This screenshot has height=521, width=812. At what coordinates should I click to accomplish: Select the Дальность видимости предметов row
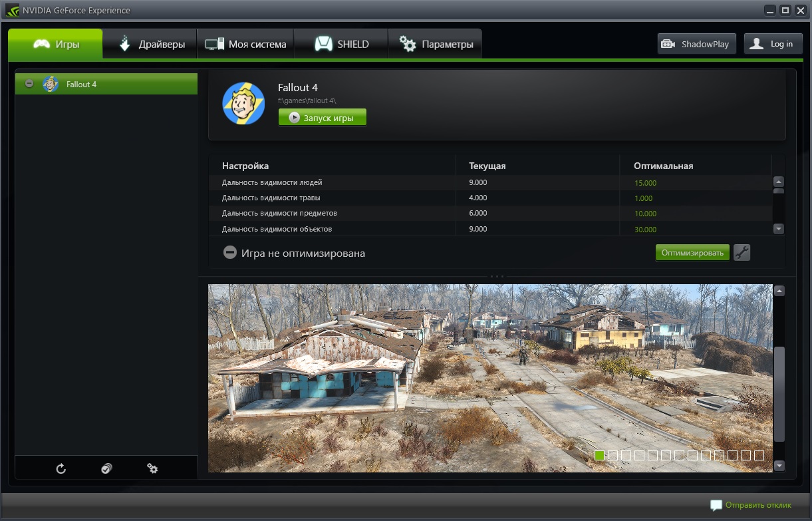[x=490, y=213]
